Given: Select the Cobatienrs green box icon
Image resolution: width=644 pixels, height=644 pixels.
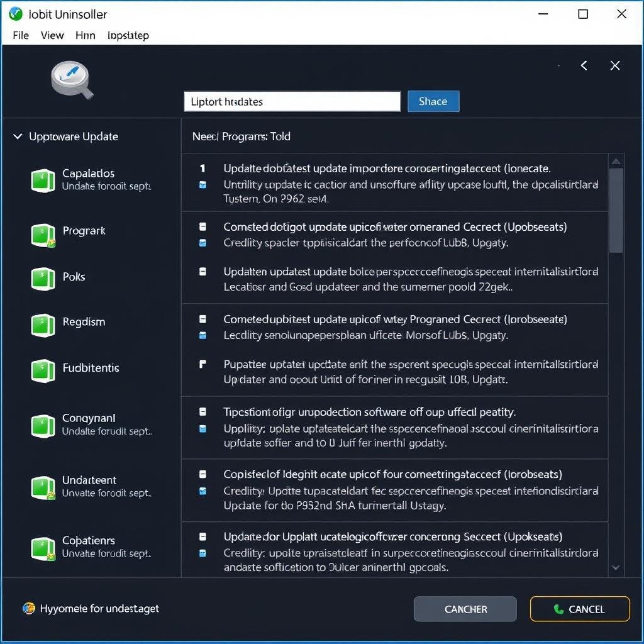Looking at the screenshot, I should (x=43, y=548).
